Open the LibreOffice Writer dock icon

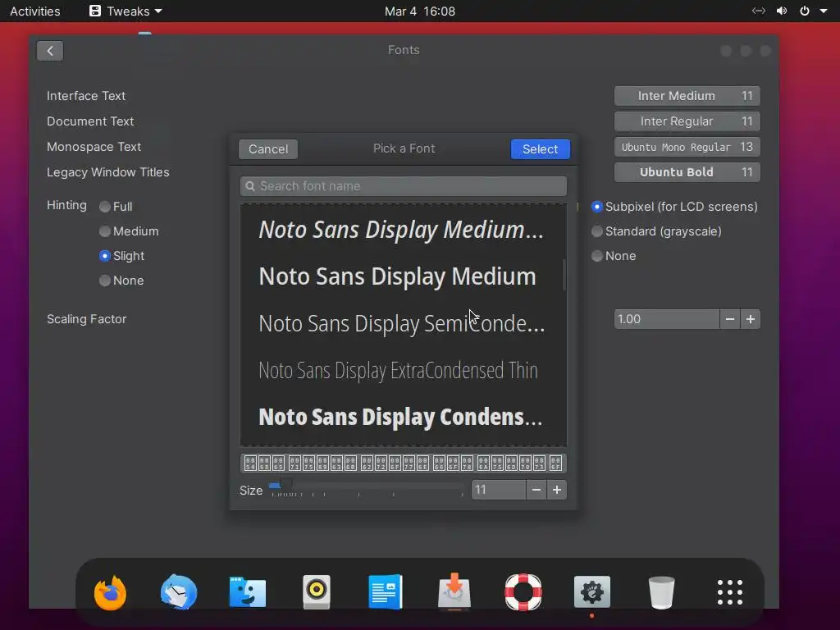[x=386, y=592]
